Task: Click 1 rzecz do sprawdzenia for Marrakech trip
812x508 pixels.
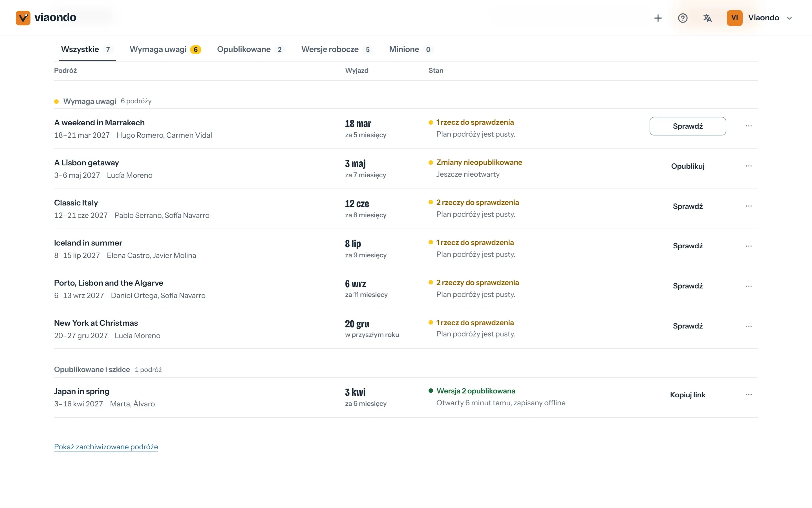Action: click(475, 122)
